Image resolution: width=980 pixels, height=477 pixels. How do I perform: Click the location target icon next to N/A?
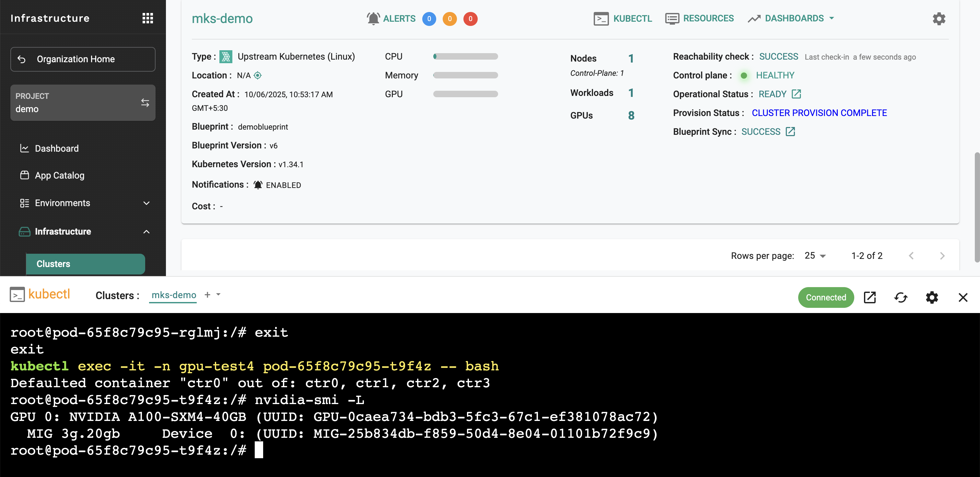point(258,75)
